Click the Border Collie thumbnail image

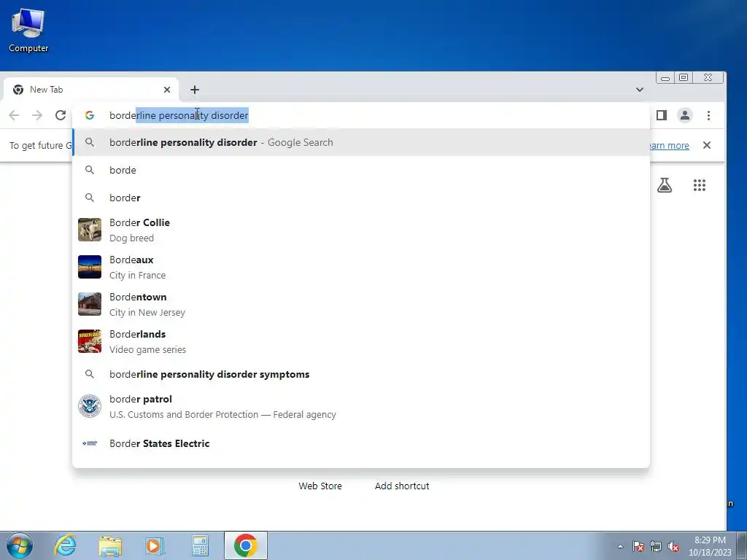tap(90, 230)
